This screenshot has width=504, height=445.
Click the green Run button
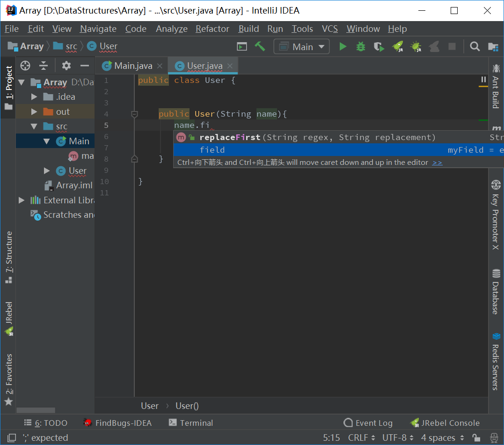[343, 46]
